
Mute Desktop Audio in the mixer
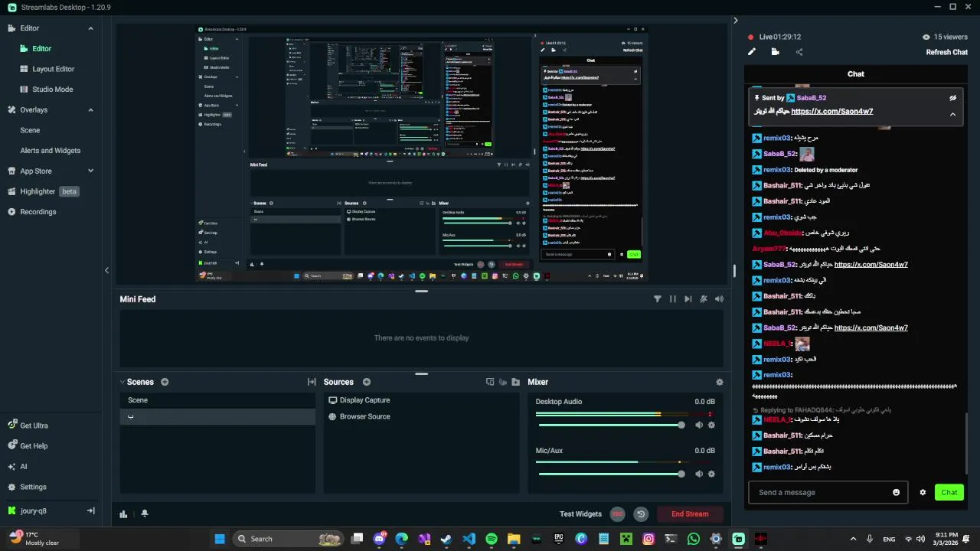click(x=698, y=425)
